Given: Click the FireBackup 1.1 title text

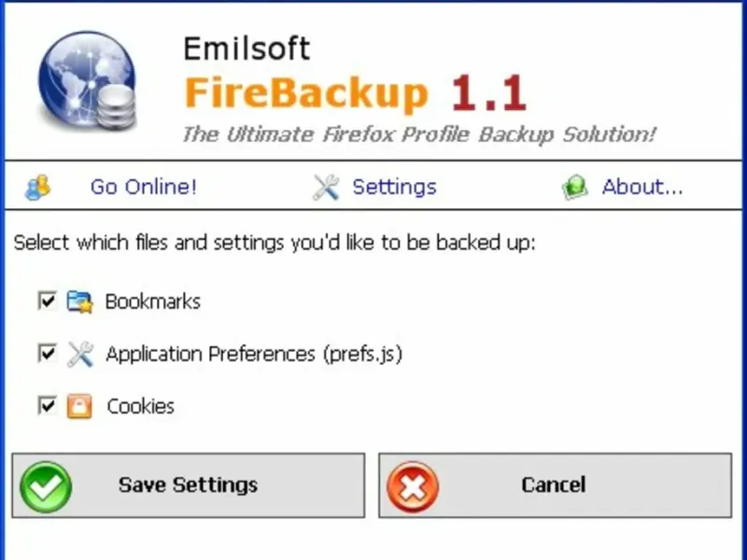Looking at the screenshot, I should [356, 93].
